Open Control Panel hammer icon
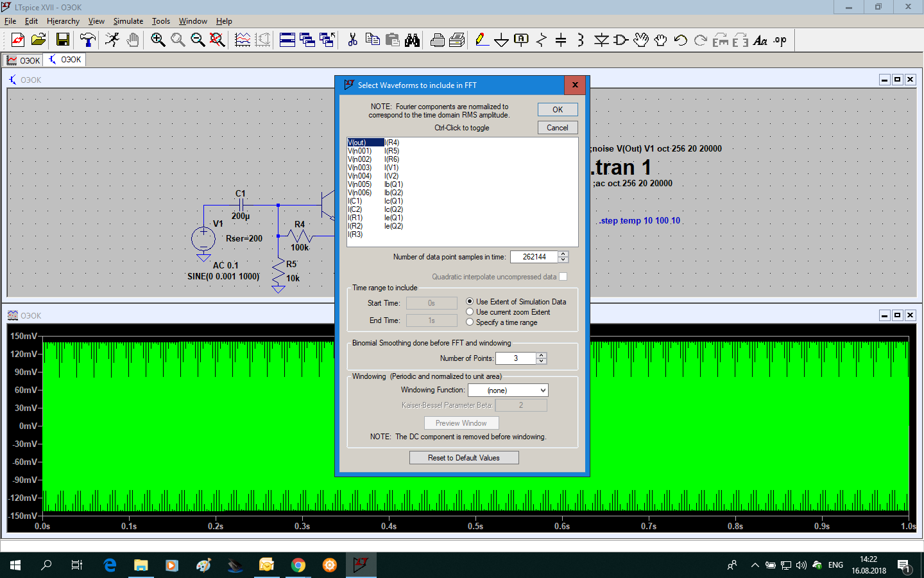Image resolution: width=924 pixels, height=578 pixels. tap(88, 40)
